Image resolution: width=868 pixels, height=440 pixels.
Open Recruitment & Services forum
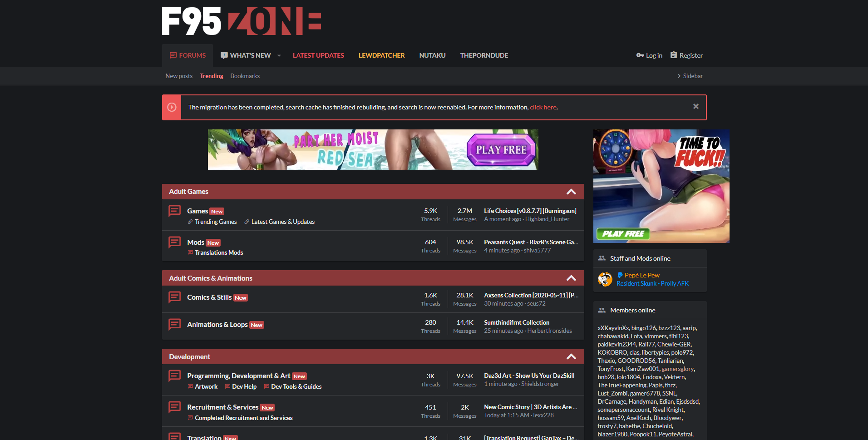[x=223, y=407]
